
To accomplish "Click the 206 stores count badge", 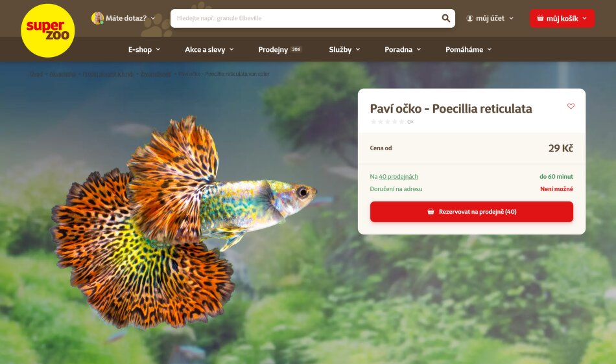I will pos(296,49).
